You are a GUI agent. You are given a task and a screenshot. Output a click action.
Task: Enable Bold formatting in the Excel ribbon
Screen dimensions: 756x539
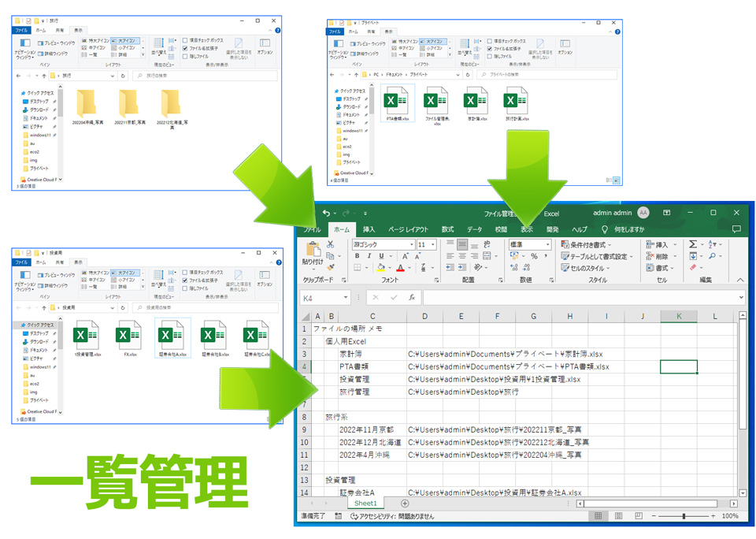point(357,255)
